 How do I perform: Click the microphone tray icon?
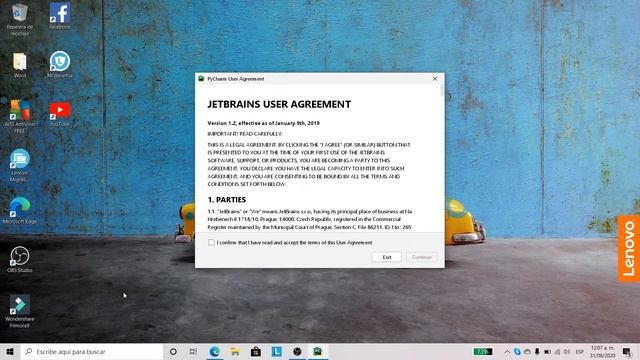tap(537, 351)
